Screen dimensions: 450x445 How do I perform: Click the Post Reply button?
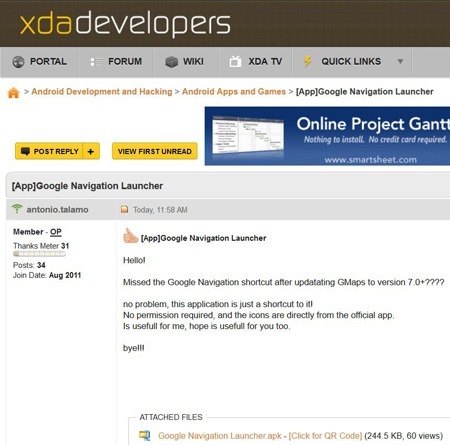point(49,151)
